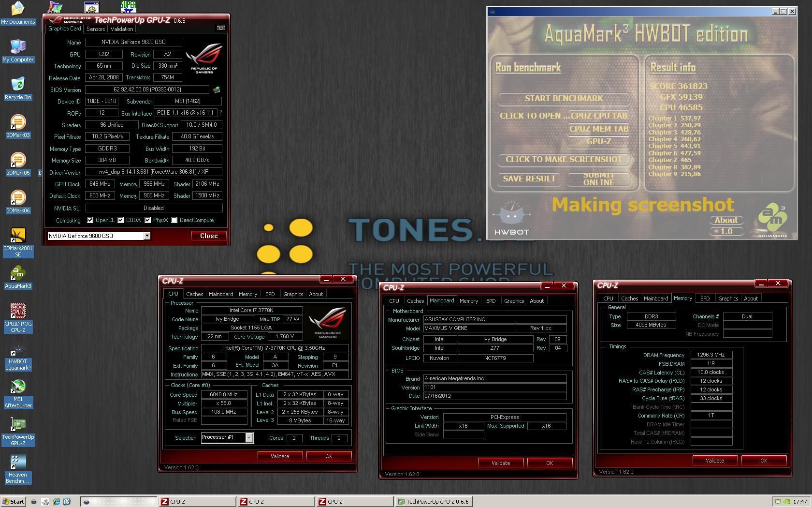Click the Driver Version field in GPU-Z

click(x=154, y=172)
